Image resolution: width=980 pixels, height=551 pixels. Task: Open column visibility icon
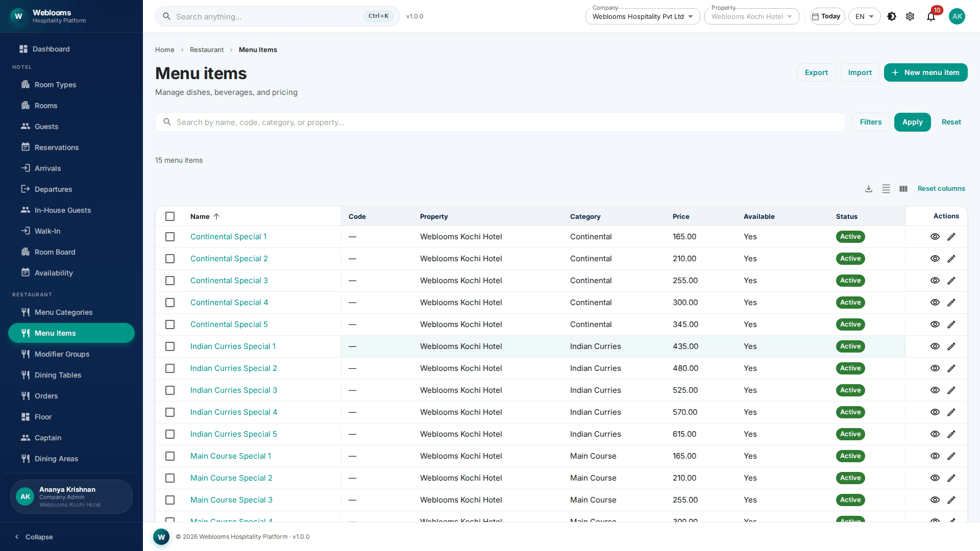[x=903, y=189]
